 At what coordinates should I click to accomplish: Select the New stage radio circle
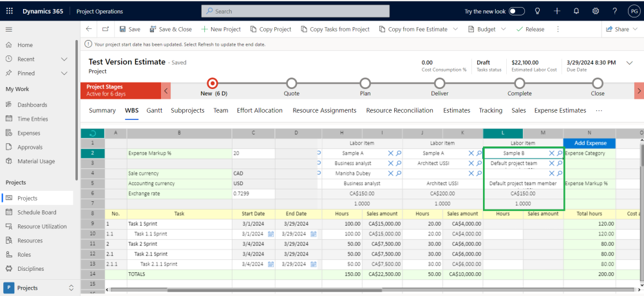[213, 83]
